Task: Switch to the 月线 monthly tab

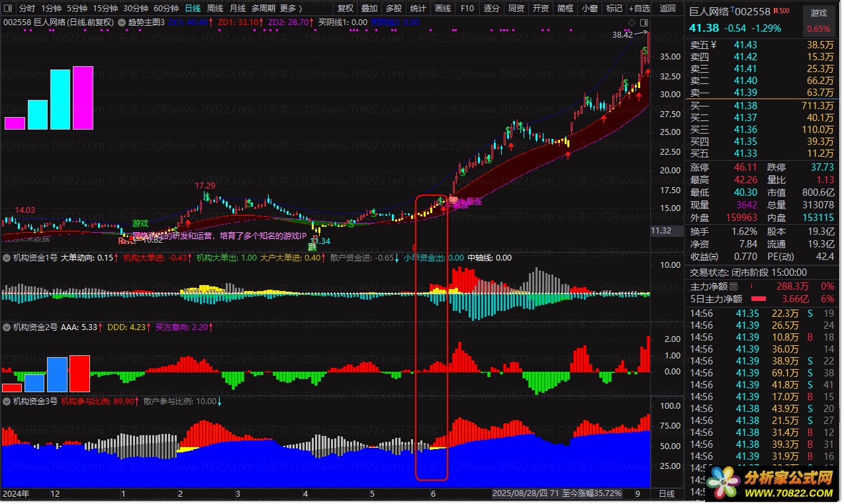Action: coord(238,9)
